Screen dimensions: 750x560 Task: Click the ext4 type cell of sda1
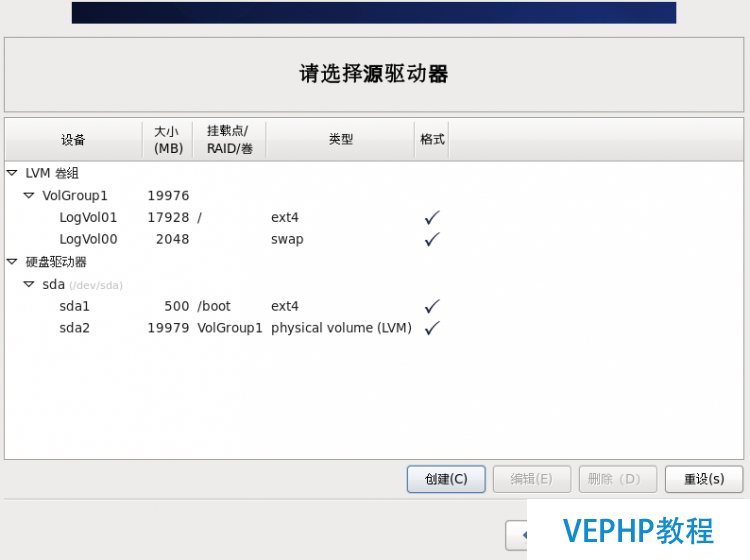tap(285, 306)
